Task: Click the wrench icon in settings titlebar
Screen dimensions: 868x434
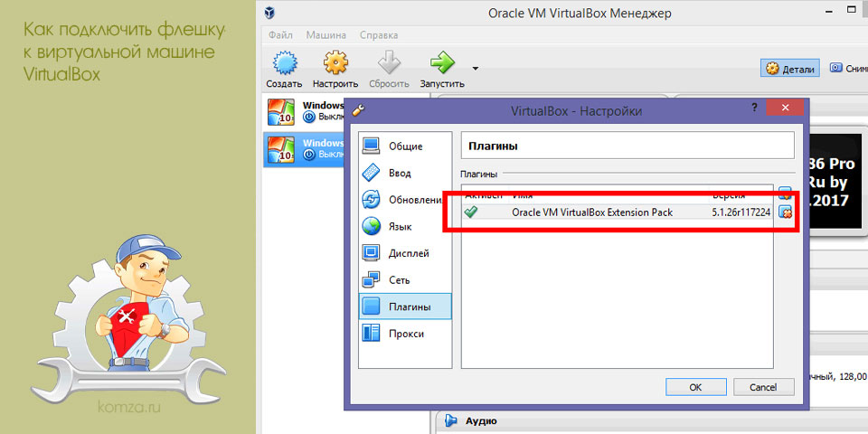Action: tap(358, 109)
